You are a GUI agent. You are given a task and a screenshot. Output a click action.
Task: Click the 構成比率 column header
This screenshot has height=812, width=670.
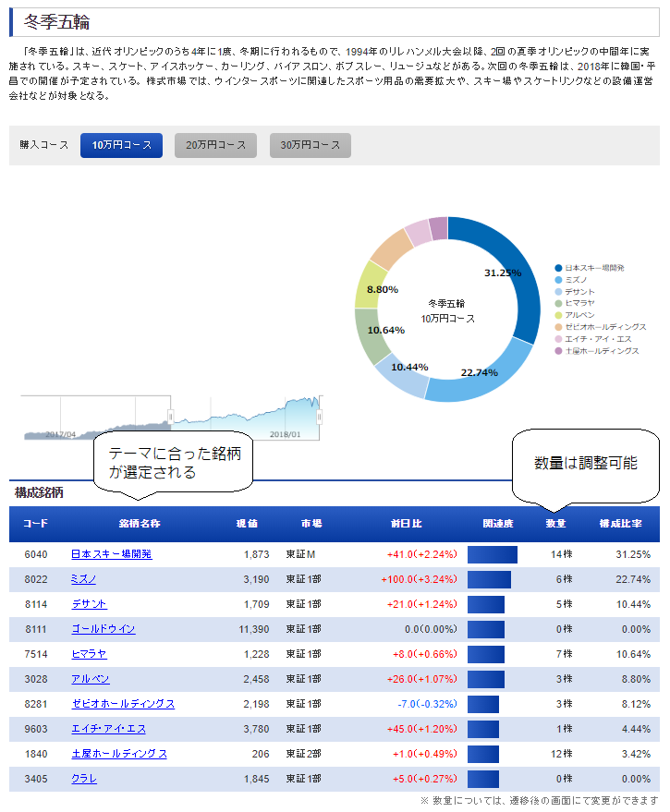tap(621, 524)
